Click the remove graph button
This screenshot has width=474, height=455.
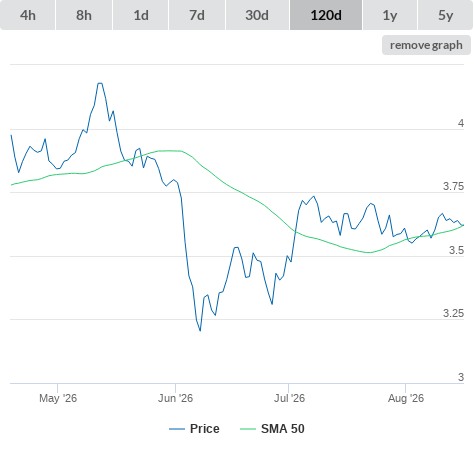426,45
